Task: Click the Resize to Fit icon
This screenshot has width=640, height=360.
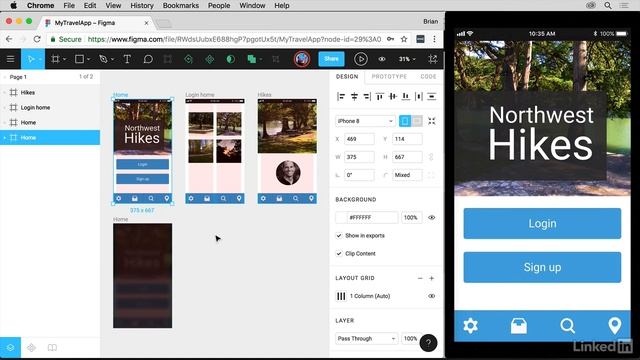Action: pyautogui.click(x=431, y=121)
